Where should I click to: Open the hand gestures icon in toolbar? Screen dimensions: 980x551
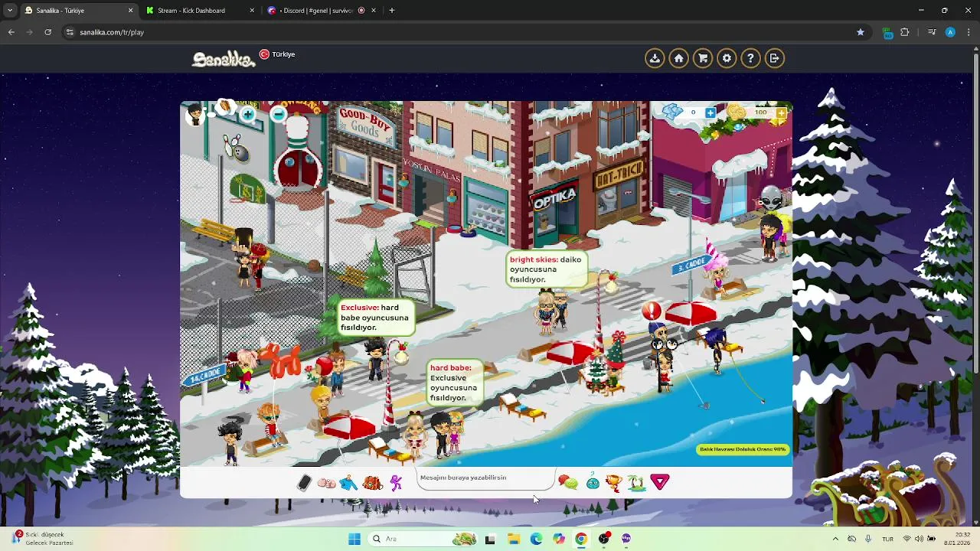click(326, 483)
